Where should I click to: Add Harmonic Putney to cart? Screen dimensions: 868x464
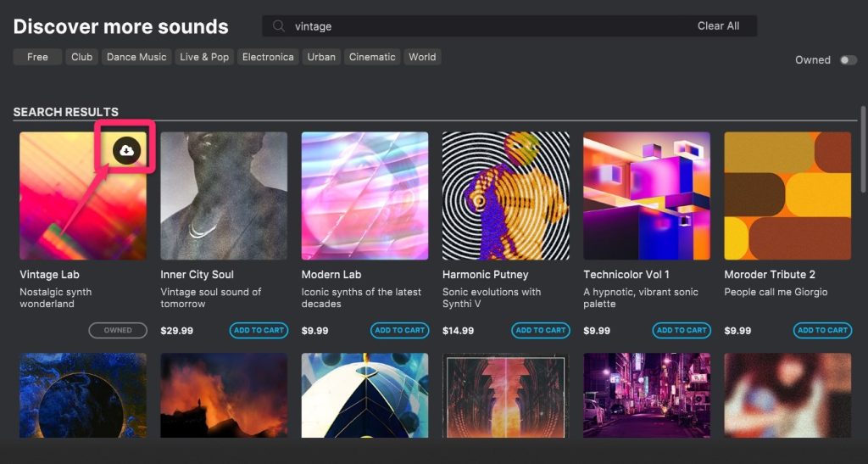[x=541, y=330]
